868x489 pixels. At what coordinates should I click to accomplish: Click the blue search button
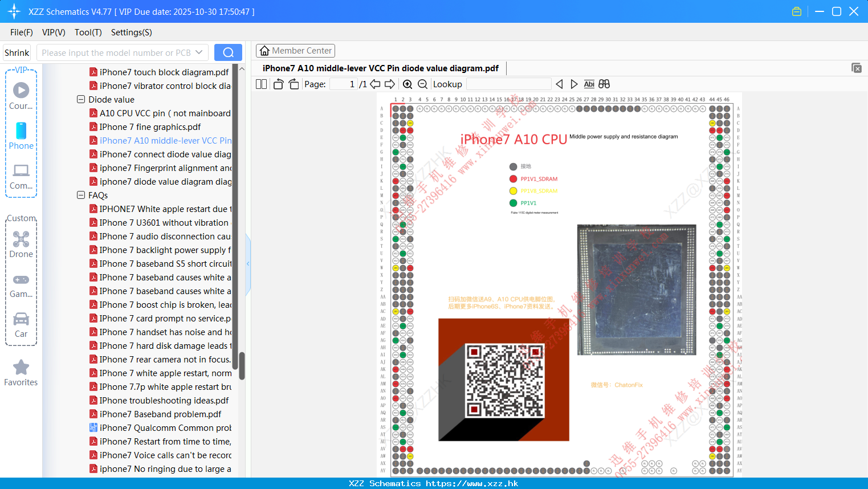click(x=228, y=52)
